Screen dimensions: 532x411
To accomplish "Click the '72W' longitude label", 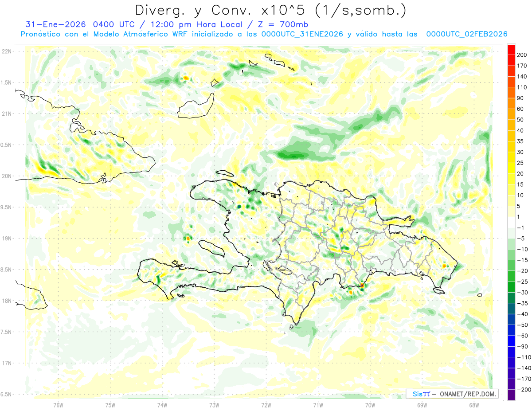I will click(x=266, y=405).
